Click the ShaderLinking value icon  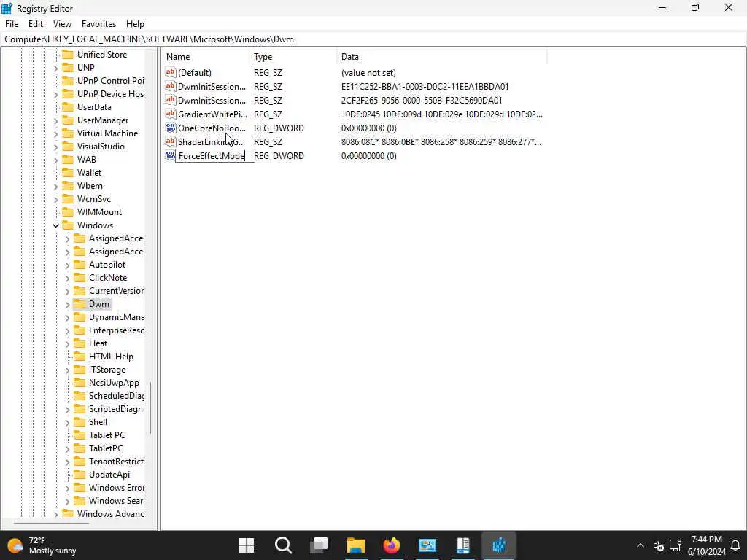click(171, 141)
